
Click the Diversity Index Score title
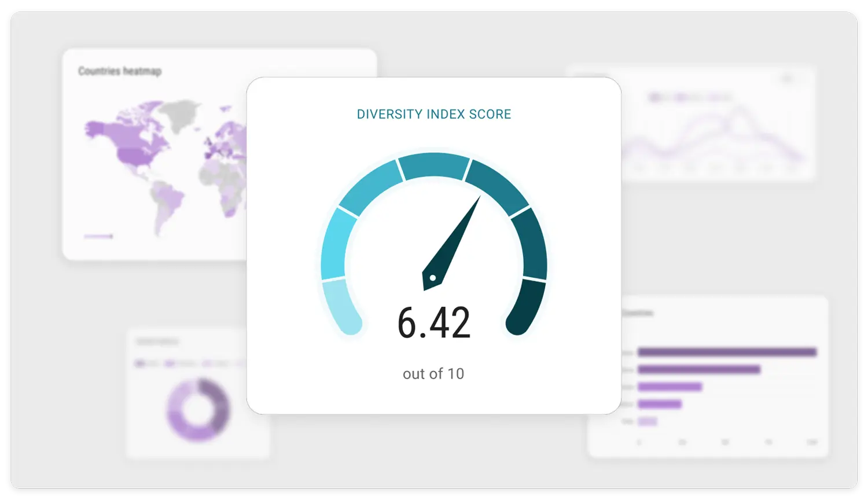434,114
